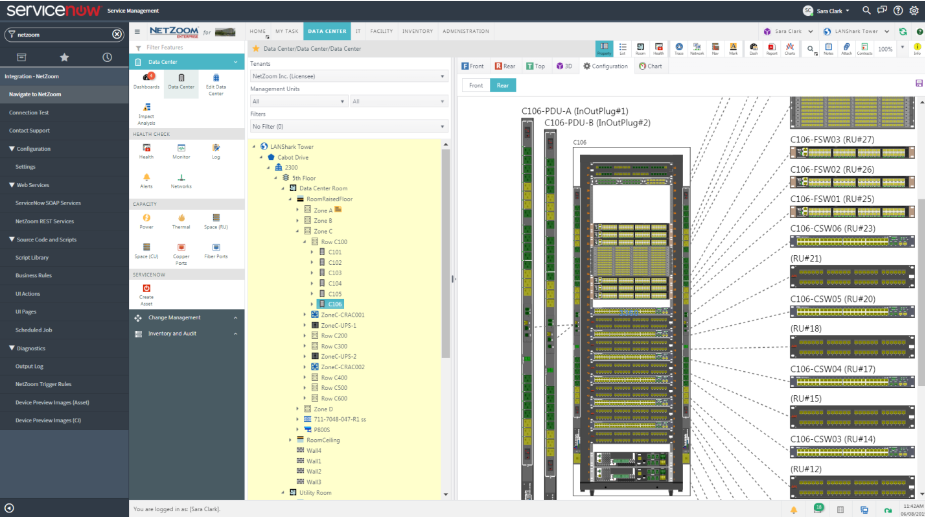Open Contact Support in sidebar
Image resolution: width=925 pixels, height=517 pixels.
(x=29, y=130)
